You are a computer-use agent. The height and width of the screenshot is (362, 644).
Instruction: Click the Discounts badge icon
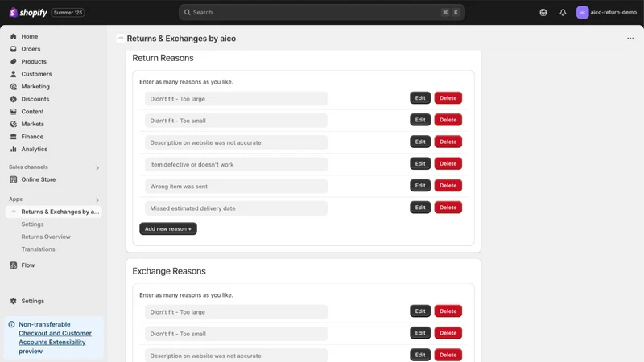click(x=13, y=99)
